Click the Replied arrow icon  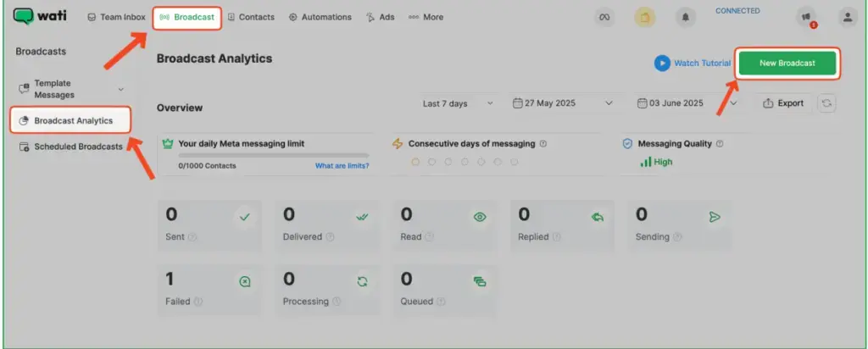598,218
